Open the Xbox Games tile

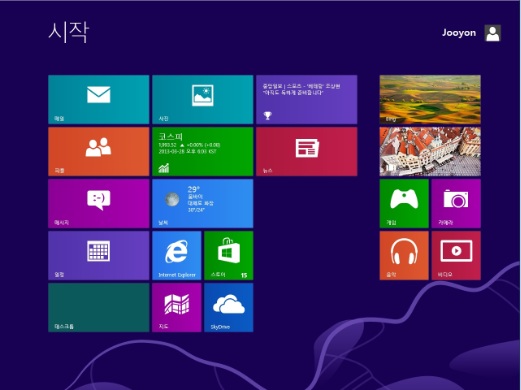click(x=404, y=203)
